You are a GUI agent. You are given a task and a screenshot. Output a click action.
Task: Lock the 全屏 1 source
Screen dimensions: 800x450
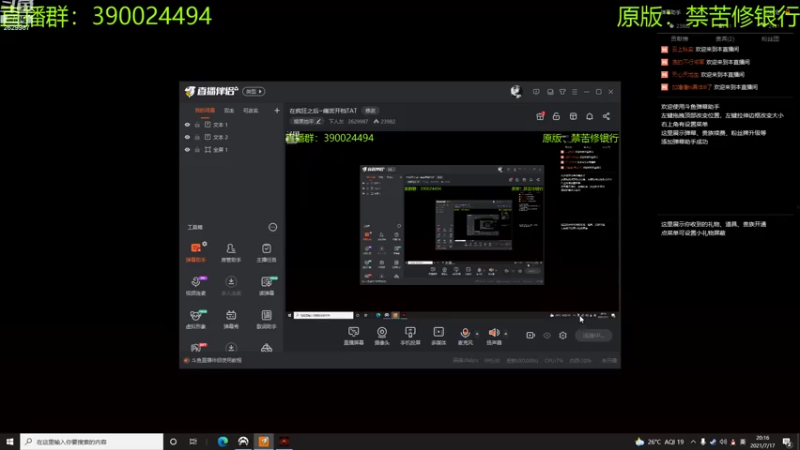coord(197,149)
